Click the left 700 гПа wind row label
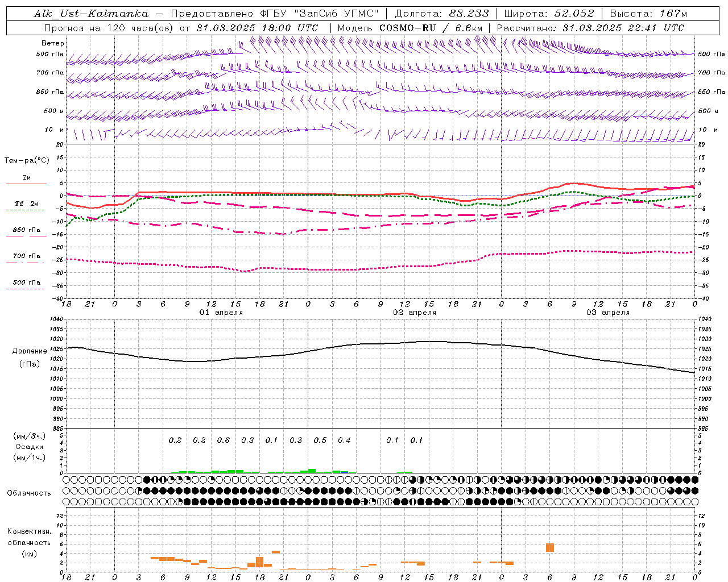 (x=50, y=73)
